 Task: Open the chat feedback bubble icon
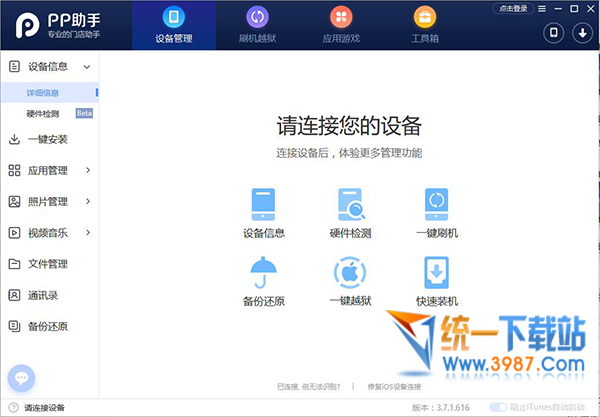pos(22,379)
